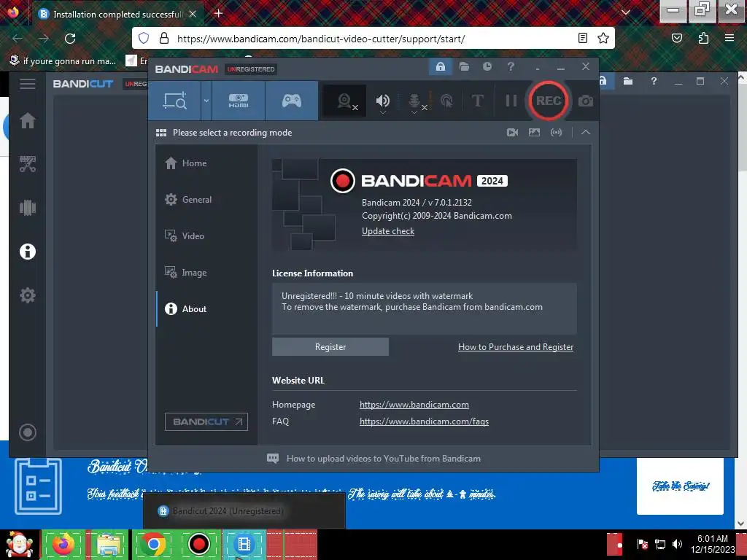
Task: Open Bandicam help question mark
Action: point(511,66)
